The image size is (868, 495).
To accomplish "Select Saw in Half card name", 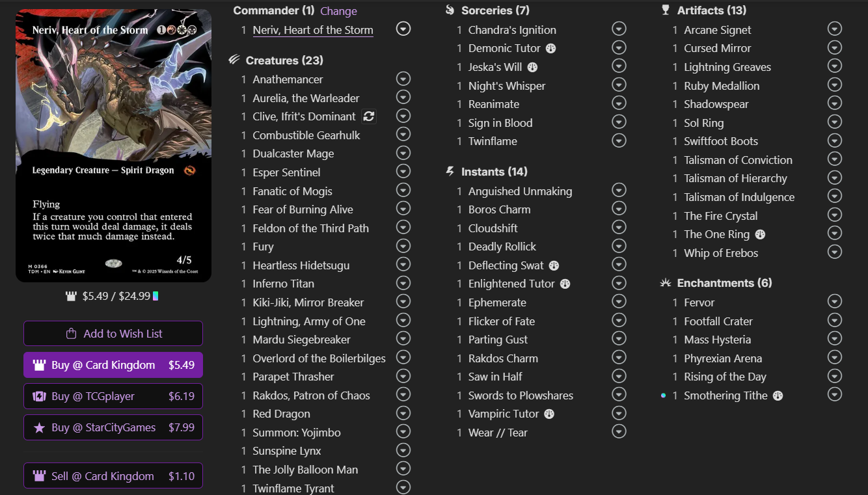I will click(x=495, y=377).
